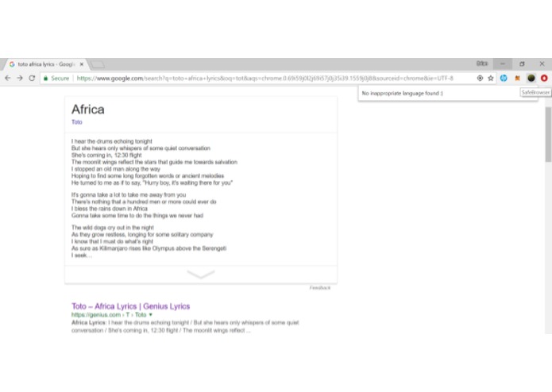This screenshot has height=392, width=552.
Task: Open the genius.com result dropdown arrow
Action: coord(151,315)
